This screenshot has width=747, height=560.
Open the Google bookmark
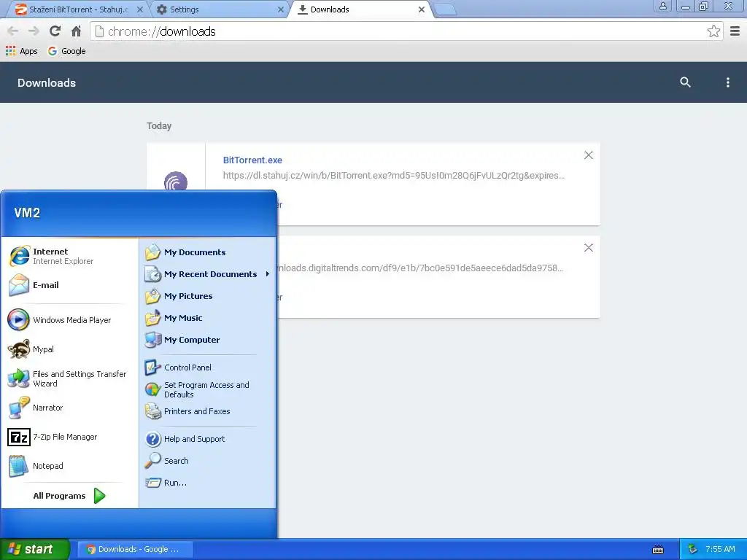66,51
